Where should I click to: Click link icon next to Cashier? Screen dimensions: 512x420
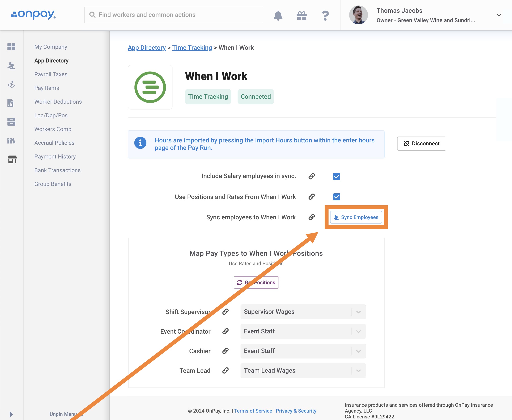[x=225, y=351]
